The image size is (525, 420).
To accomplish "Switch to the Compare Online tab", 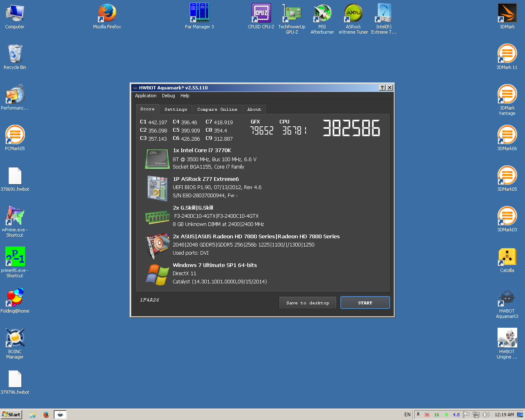I will tap(217, 109).
